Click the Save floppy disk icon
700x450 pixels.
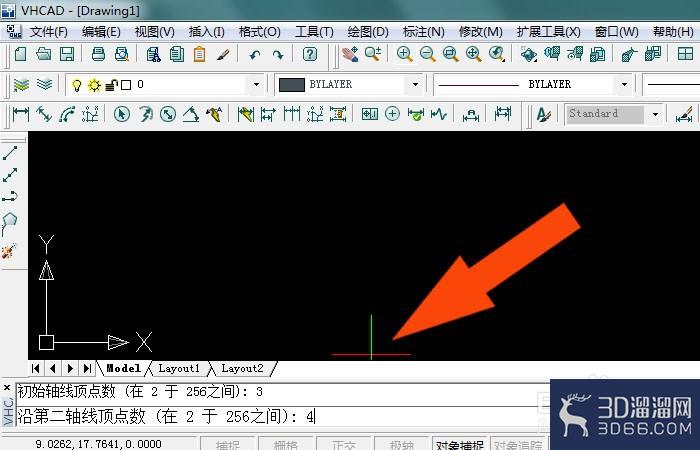click(67, 54)
